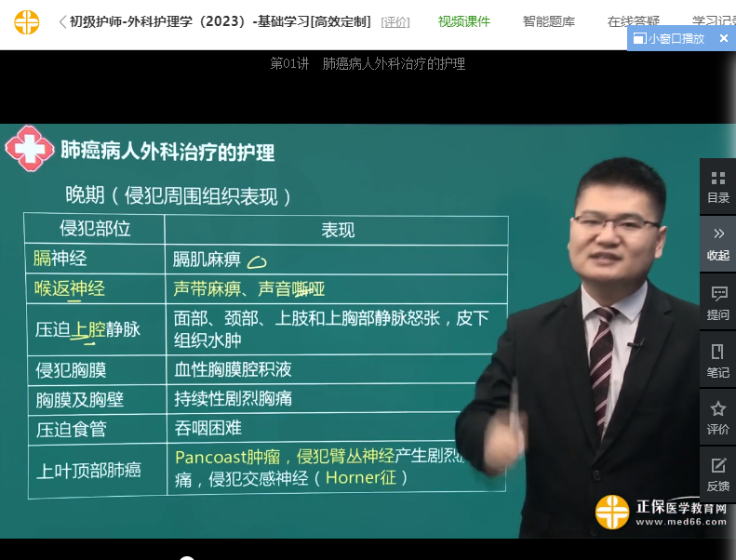Go back using the left chevron arrow
This screenshot has height=560, width=736.
(61, 21)
